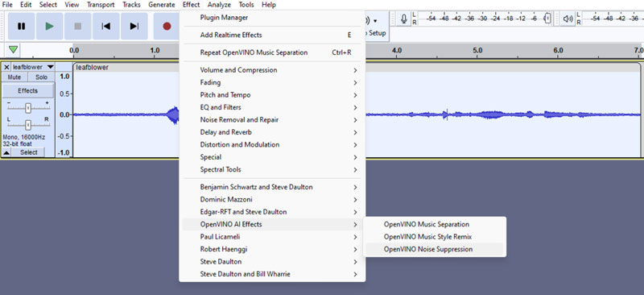Click the 6.0 mark on the timeline ruler
Image resolution: width=644 pixels, height=295 pixels.
pyautogui.click(x=558, y=50)
